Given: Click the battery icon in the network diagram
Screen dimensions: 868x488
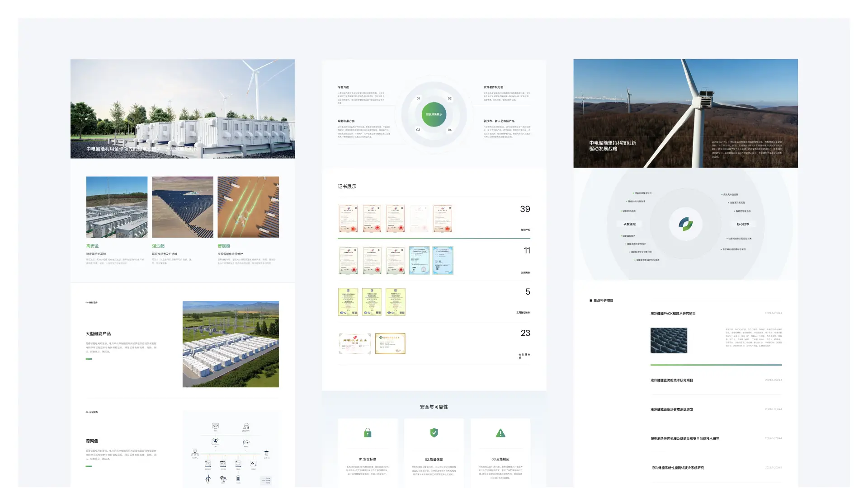Looking at the screenshot, I should 238,478.
